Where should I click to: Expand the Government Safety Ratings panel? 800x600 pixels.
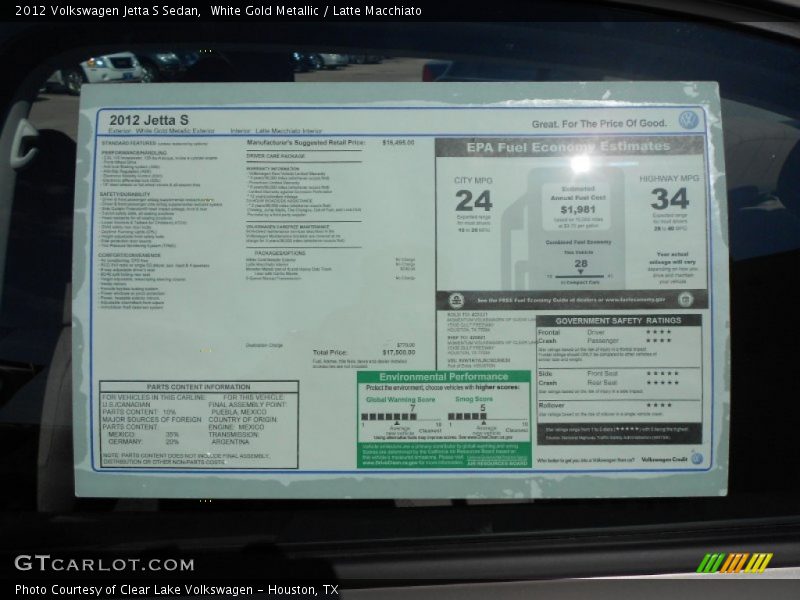point(618,319)
